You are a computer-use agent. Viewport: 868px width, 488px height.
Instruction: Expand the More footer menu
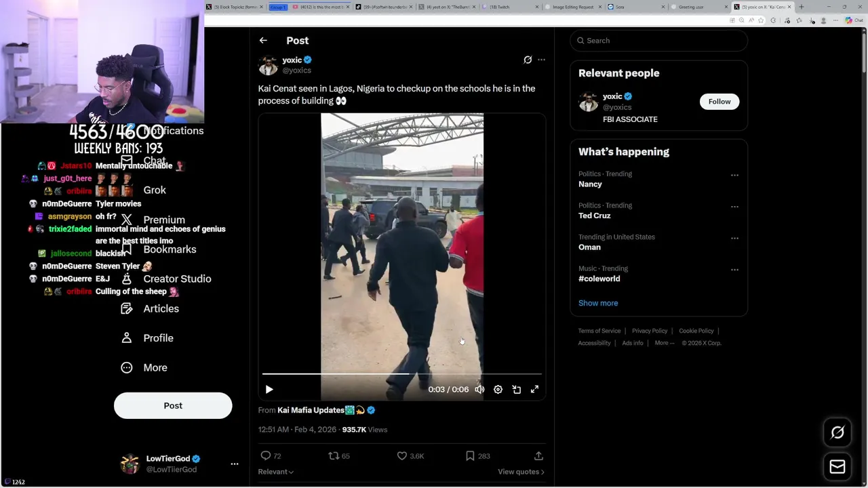(665, 343)
